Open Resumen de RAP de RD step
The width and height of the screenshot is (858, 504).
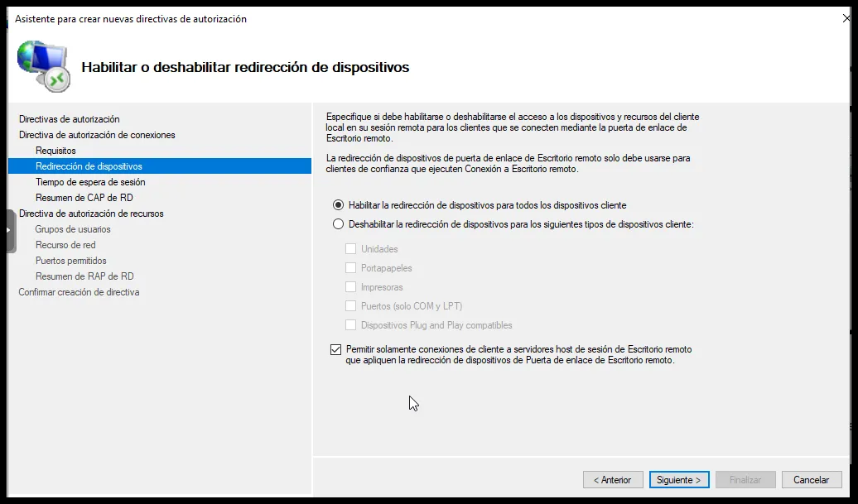(84, 276)
